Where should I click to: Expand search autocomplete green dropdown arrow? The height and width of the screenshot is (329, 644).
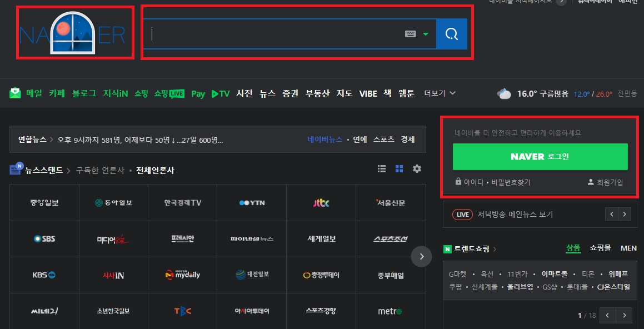tap(426, 34)
